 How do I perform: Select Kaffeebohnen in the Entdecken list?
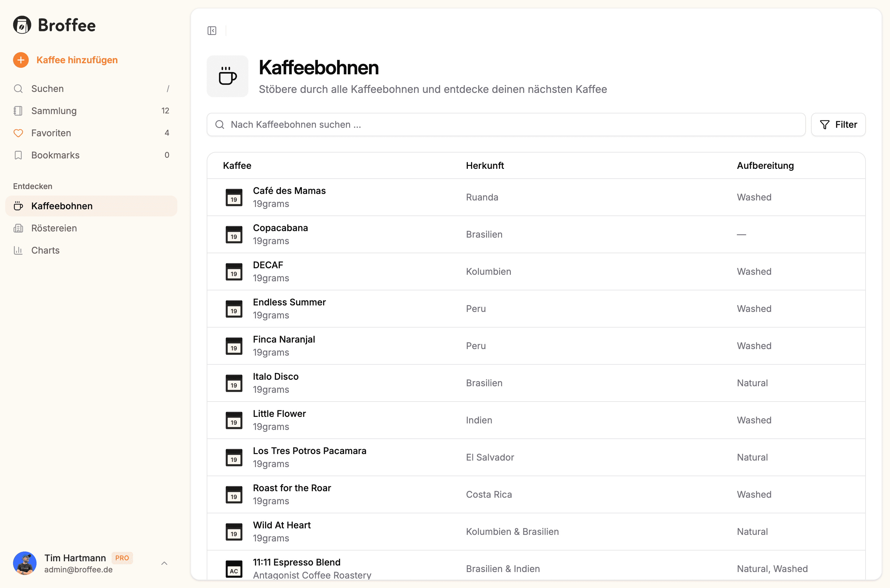tap(91, 206)
